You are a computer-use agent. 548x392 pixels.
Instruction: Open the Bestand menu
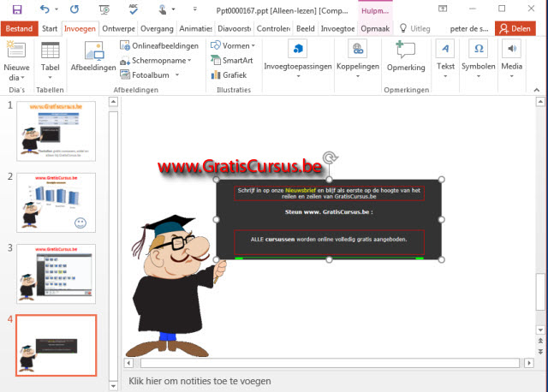19,28
